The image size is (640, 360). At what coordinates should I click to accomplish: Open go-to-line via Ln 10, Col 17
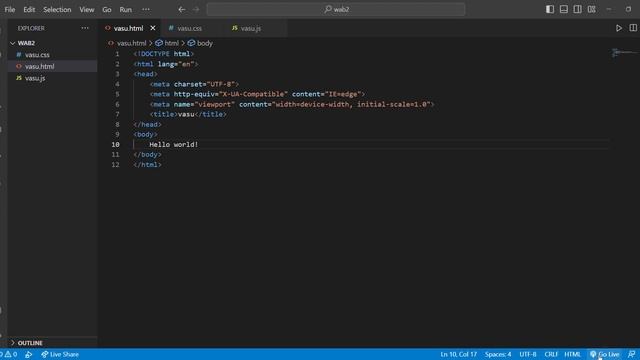click(458, 354)
